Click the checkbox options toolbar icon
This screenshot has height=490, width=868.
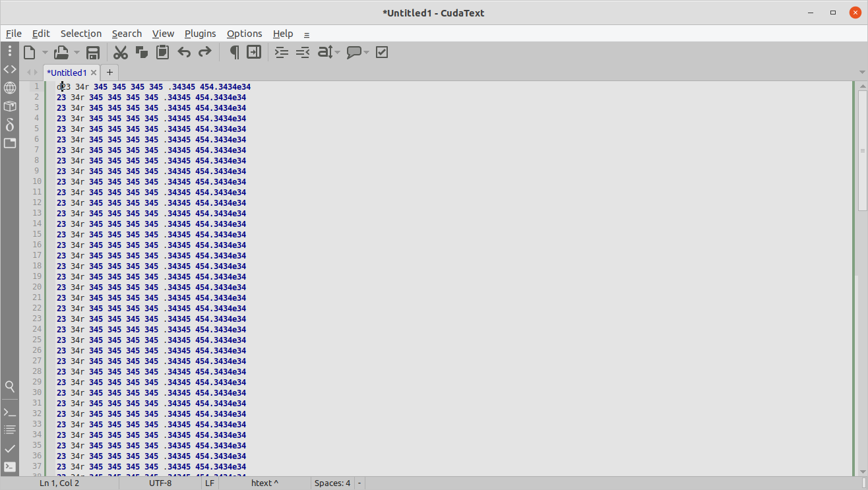[382, 52]
